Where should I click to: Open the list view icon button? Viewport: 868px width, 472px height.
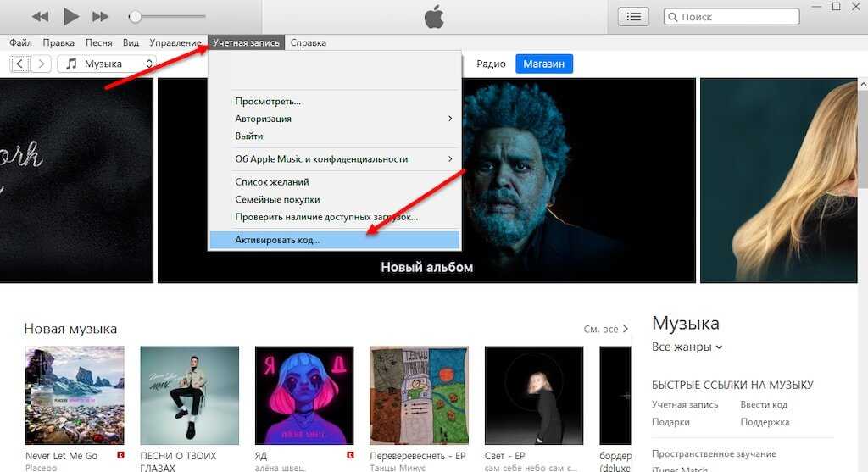click(x=632, y=16)
